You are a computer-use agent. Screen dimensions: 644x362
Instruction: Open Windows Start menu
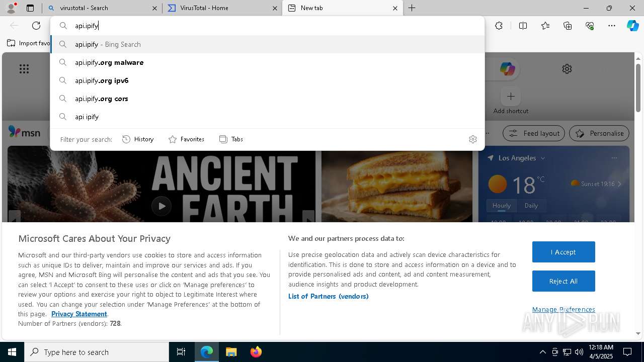point(12,352)
